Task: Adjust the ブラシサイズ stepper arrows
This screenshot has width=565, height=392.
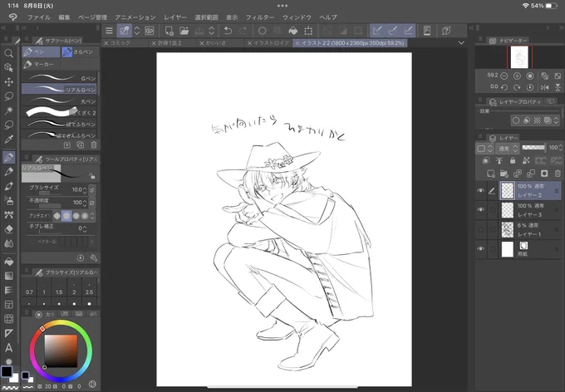Action: 85,190
